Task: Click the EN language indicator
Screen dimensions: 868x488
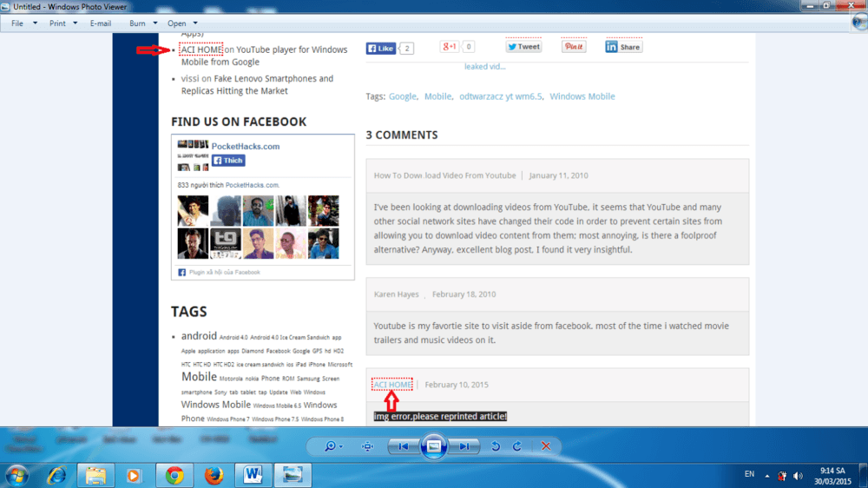Action: tap(749, 474)
